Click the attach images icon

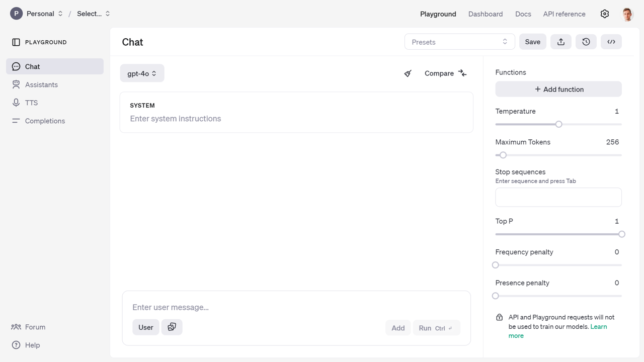click(x=172, y=327)
